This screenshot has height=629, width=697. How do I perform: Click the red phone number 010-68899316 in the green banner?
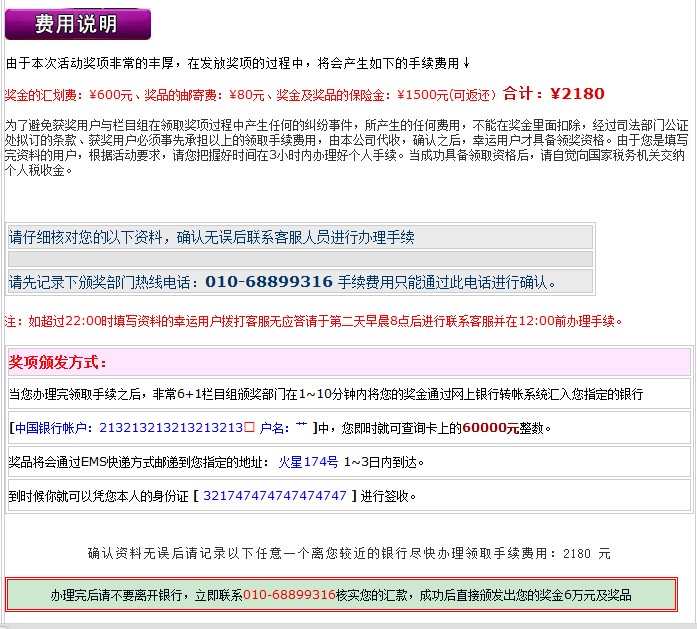click(x=289, y=595)
